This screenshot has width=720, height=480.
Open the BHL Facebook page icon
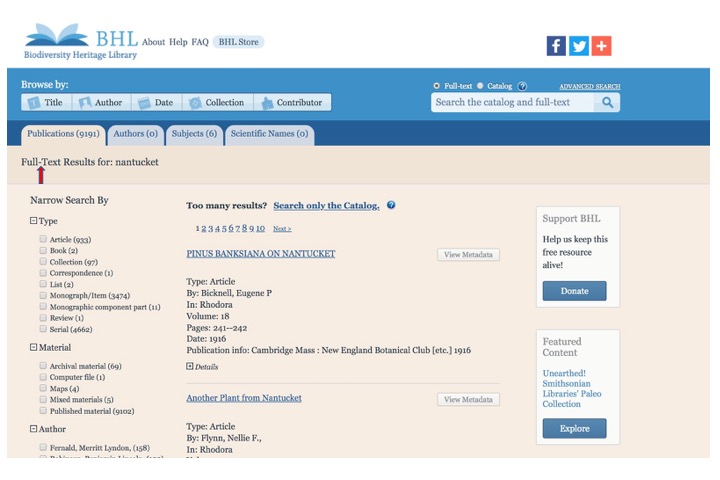556,46
